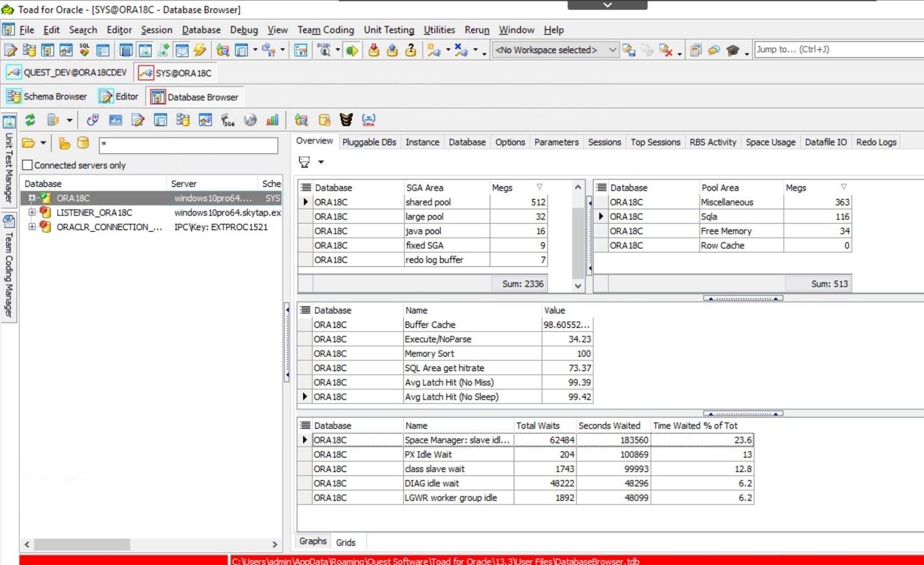Select the Memory Sort row cell
924x565 pixels.
click(x=472, y=354)
